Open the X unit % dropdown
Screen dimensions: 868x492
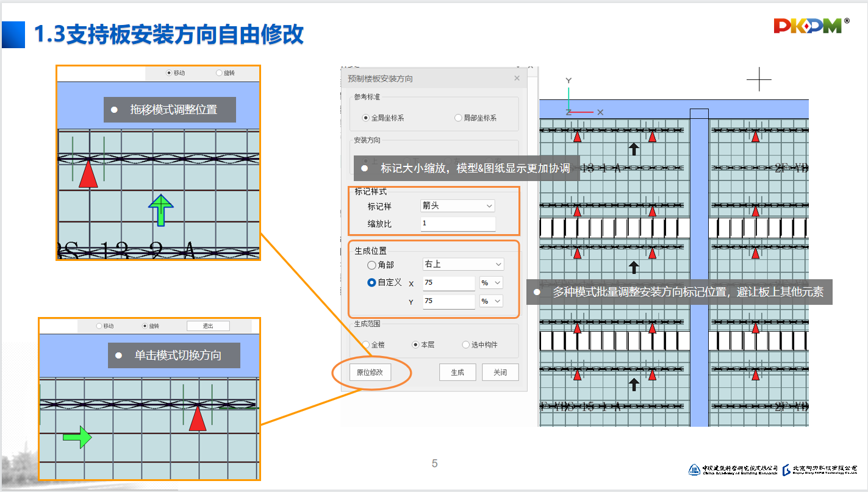pos(491,283)
